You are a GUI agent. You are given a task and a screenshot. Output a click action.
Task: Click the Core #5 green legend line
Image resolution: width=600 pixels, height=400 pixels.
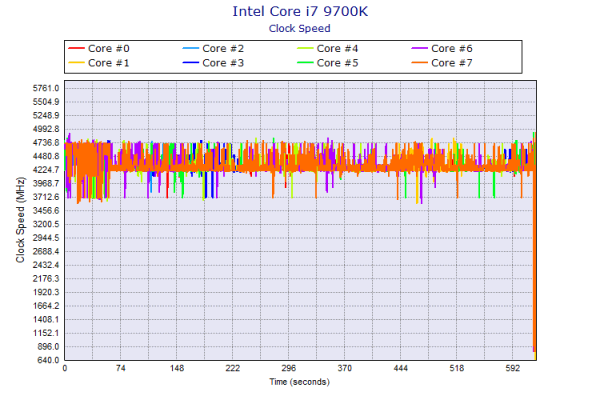point(305,63)
